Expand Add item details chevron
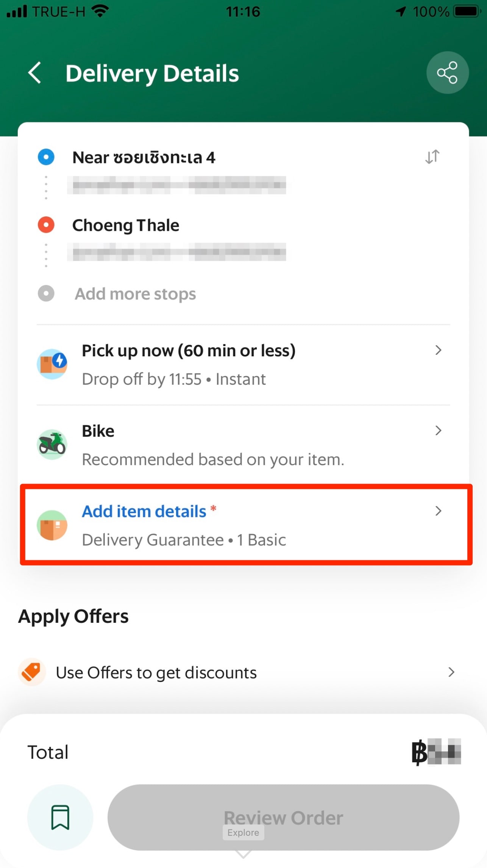 438,511
